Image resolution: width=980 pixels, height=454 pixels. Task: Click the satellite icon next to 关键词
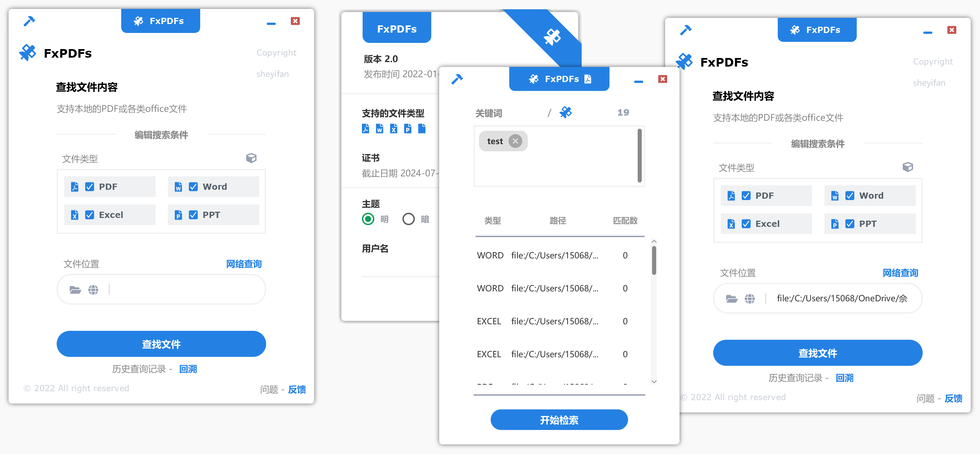[566, 113]
